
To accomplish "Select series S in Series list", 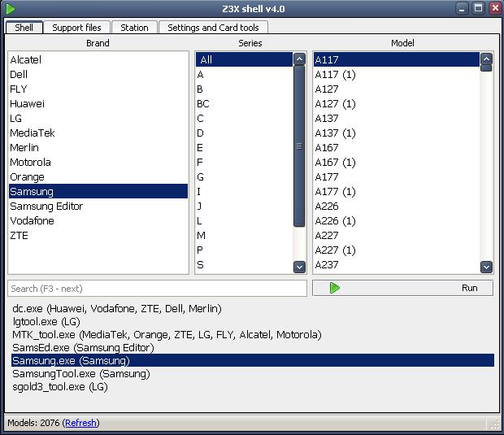I will tap(245, 264).
